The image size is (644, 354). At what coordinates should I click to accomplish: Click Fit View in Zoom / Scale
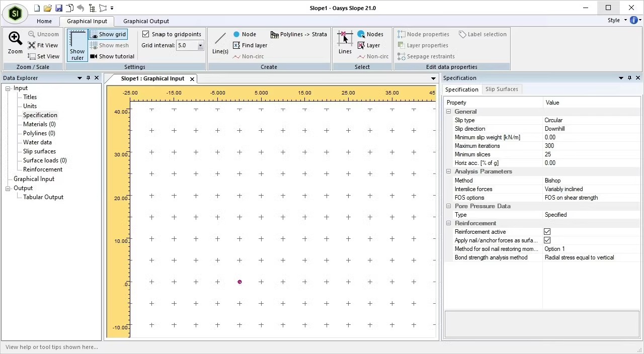click(43, 45)
